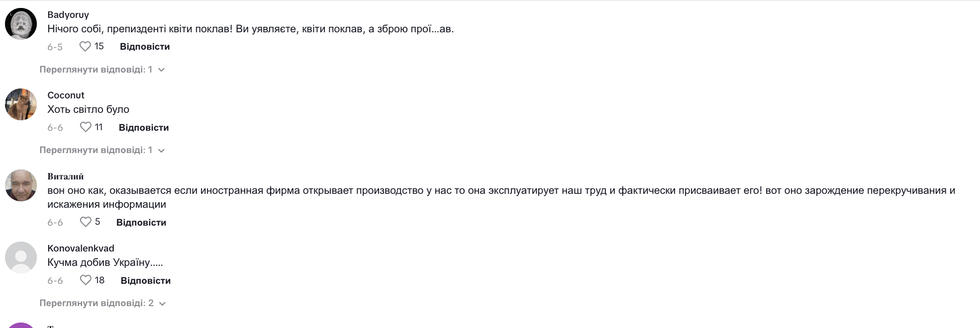Open the Konovalenkvad username link

pos(81,248)
